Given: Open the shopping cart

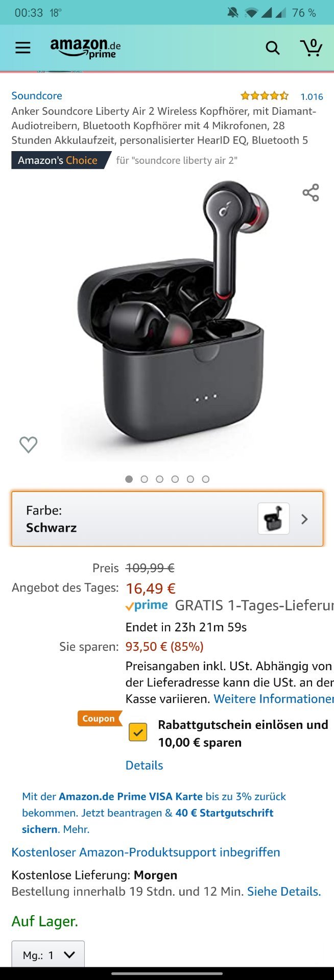Looking at the screenshot, I should coord(311,47).
